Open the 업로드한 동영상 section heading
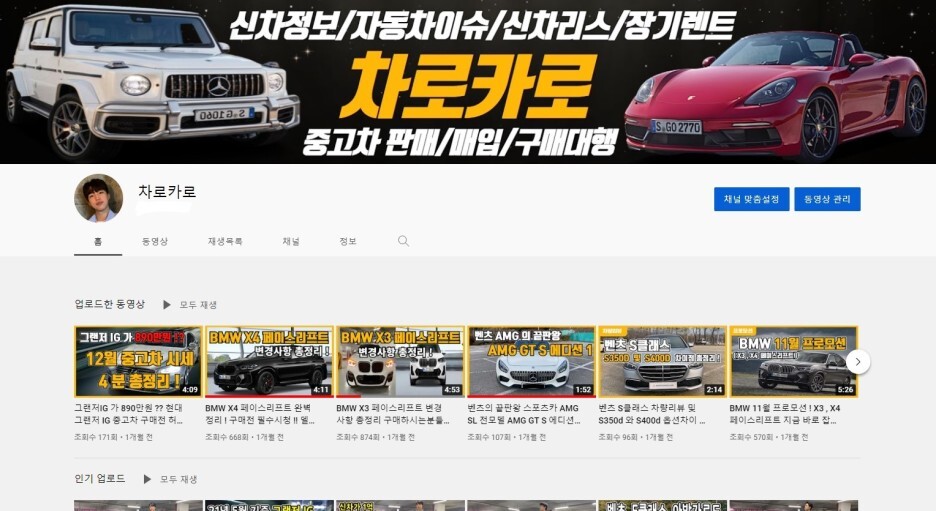 (110, 304)
